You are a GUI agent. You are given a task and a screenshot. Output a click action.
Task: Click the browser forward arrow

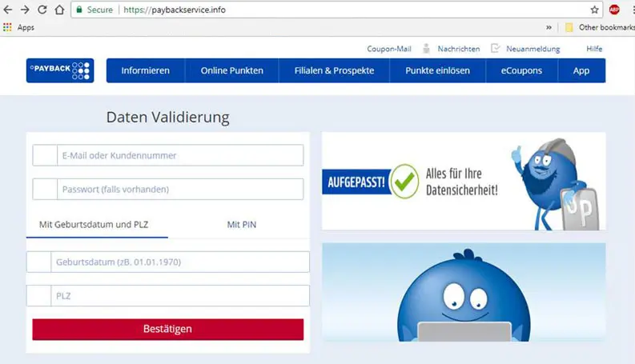point(25,10)
